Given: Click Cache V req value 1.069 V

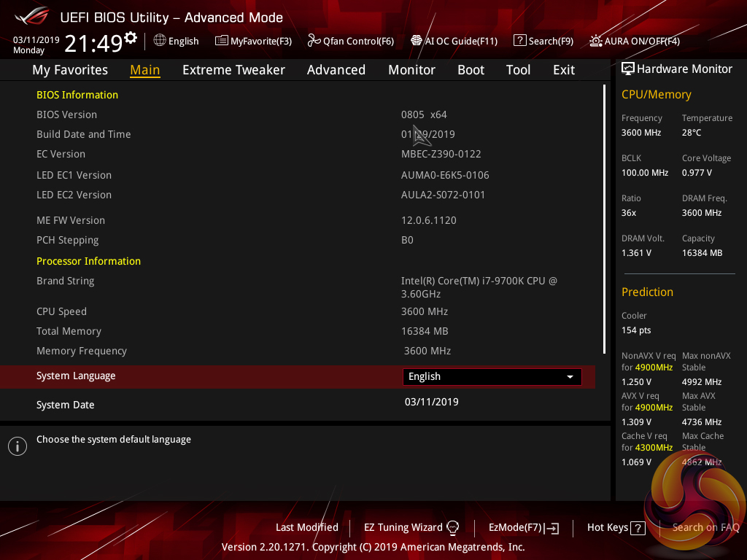Looking at the screenshot, I should tap(636, 462).
